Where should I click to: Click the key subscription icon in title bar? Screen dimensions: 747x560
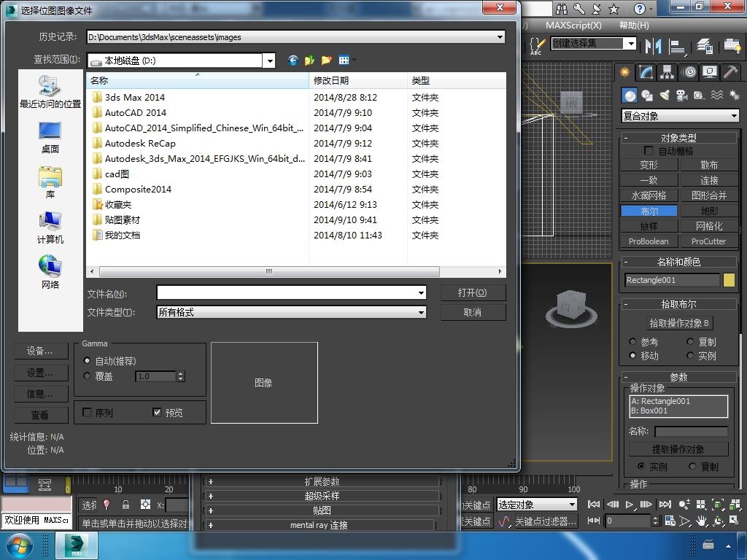coord(578,9)
